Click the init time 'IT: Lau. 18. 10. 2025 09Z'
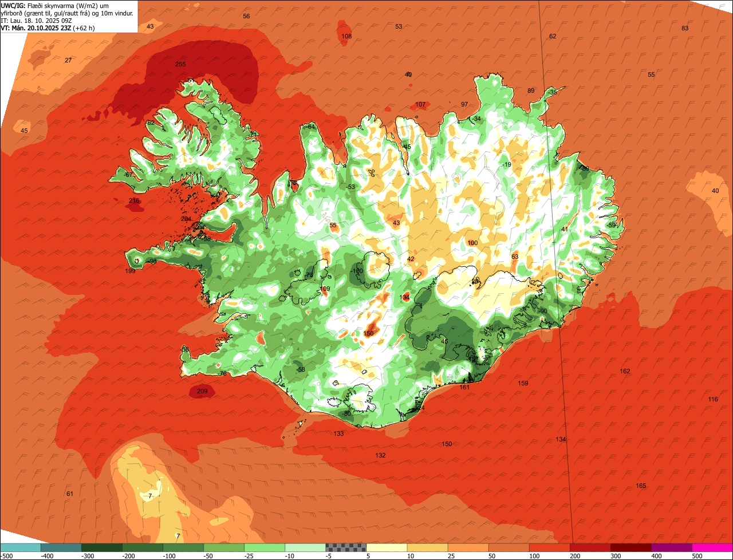733x560 pixels. 36,20
